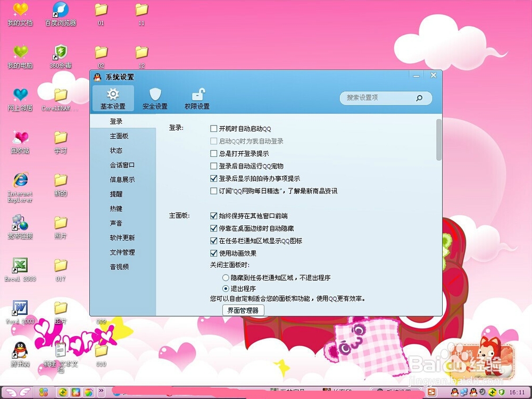Uncheck 始终保持在其他窗口前端

pos(214,216)
